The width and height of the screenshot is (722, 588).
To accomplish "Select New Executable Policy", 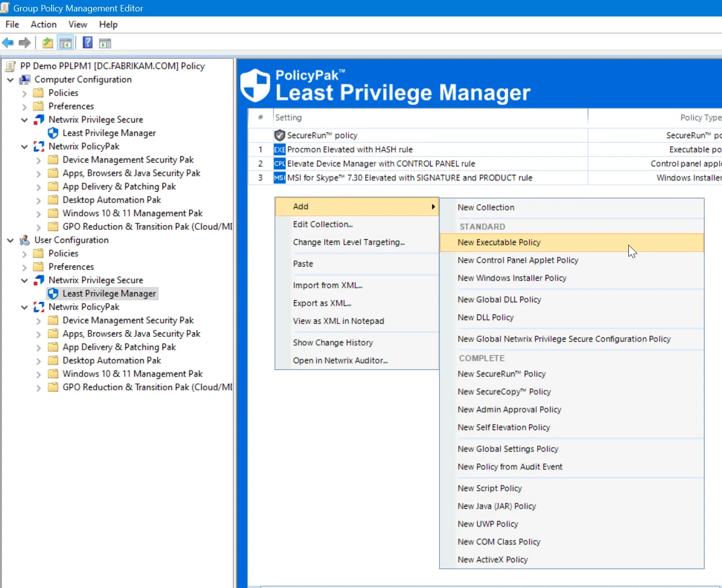I will click(x=499, y=243).
